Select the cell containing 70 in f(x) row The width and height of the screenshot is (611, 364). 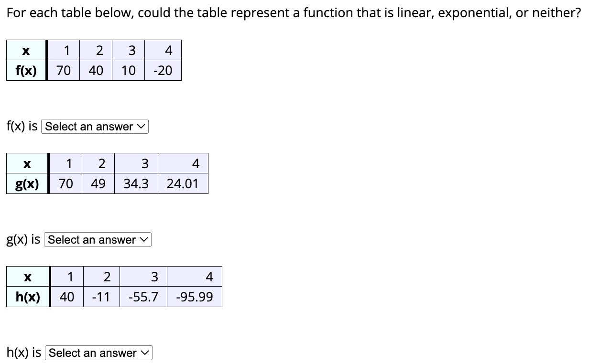[x=64, y=70]
